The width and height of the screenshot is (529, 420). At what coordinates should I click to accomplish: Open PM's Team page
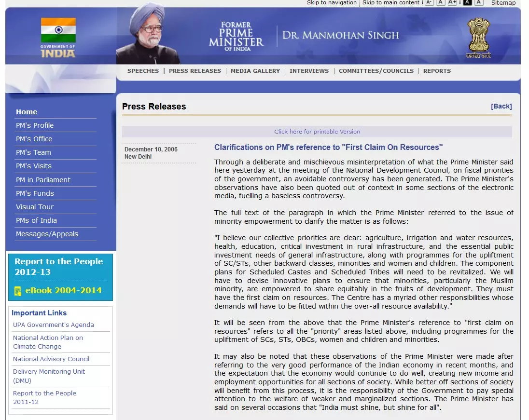(x=33, y=152)
